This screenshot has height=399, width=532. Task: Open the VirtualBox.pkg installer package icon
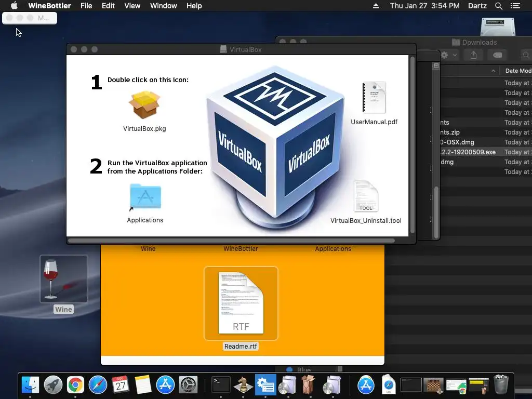(144, 105)
